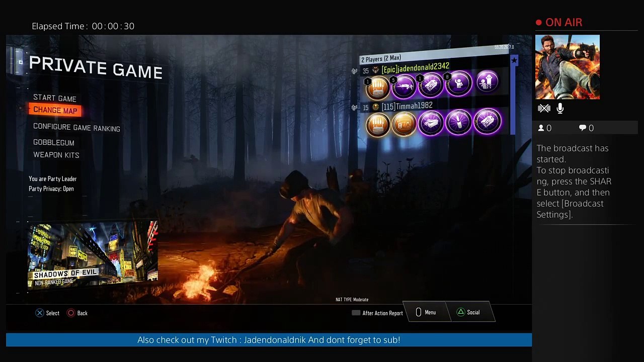Pick jadendonald2342's purple price-tag gobblegum

(x=432, y=85)
